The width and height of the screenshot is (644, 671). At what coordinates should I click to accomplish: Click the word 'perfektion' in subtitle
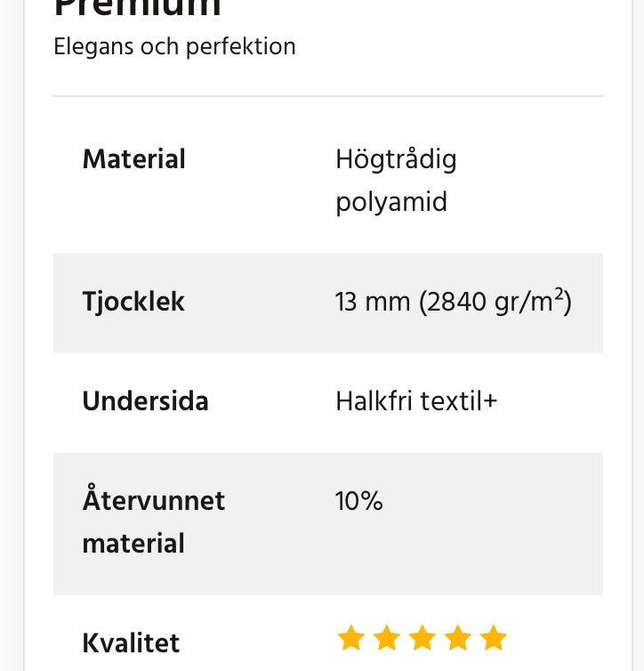pyautogui.click(x=240, y=46)
